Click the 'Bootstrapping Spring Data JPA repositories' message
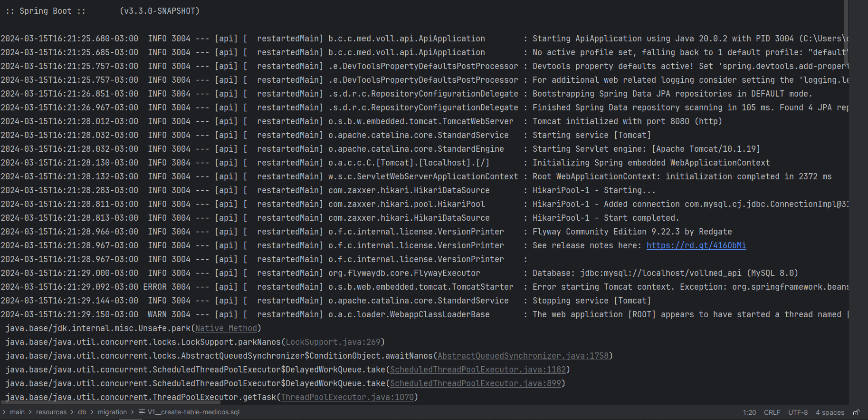868x420 pixels. tap(672, 94)
